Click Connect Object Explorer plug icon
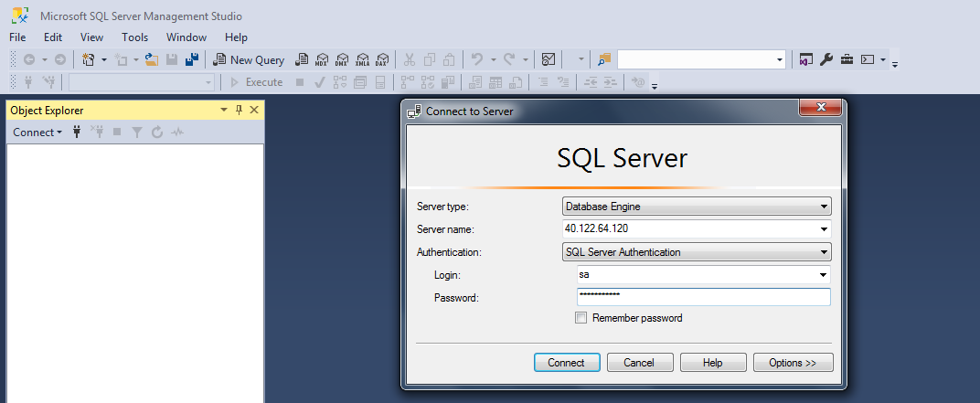Image resolution: width=980 pixels, height=403 pixels. pos(77,132)
